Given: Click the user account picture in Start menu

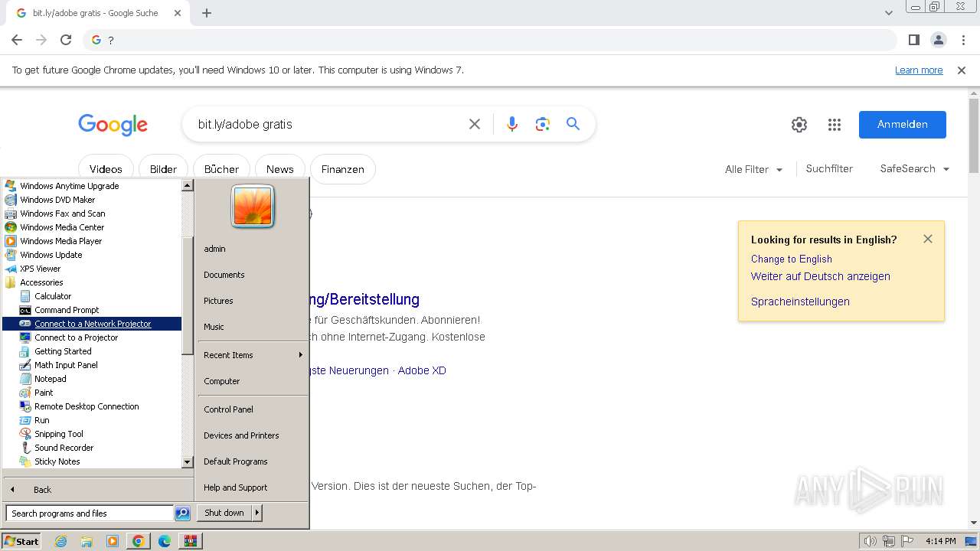Looking at the screenshot, I should [253, 207].
